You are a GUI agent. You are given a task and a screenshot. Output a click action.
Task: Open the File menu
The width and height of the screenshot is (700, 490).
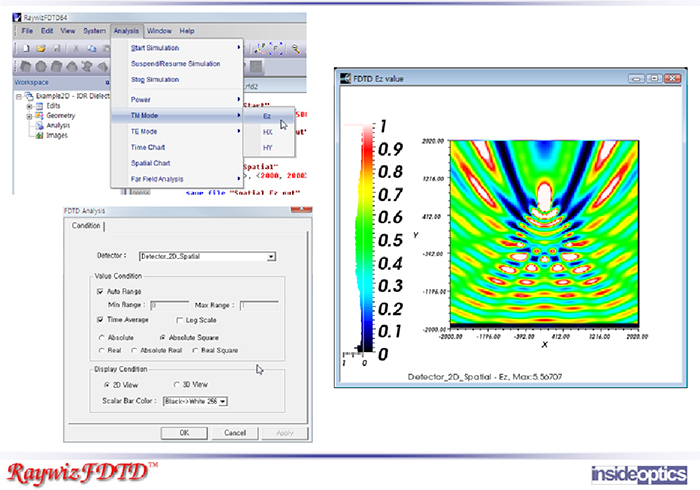(27, 31)
